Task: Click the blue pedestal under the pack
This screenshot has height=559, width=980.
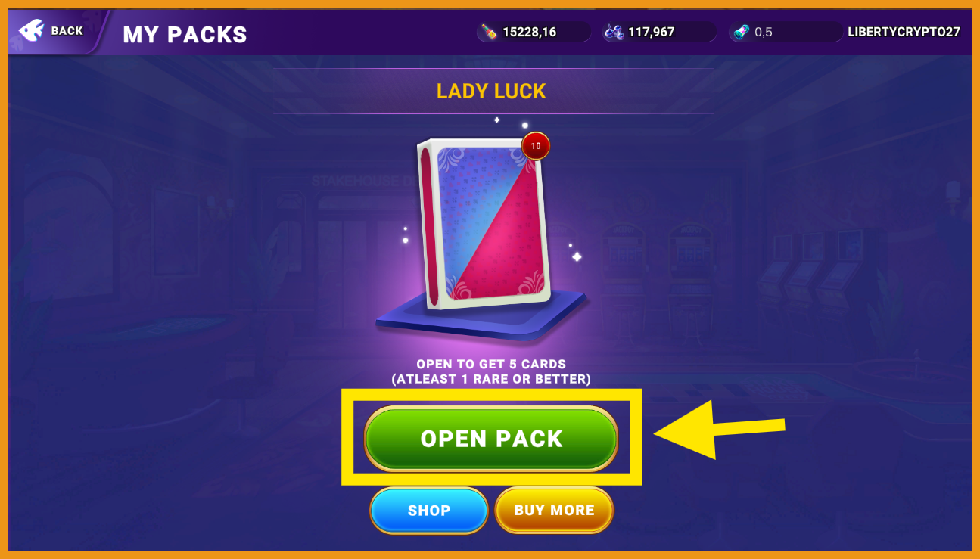Action: coord(481,314)
